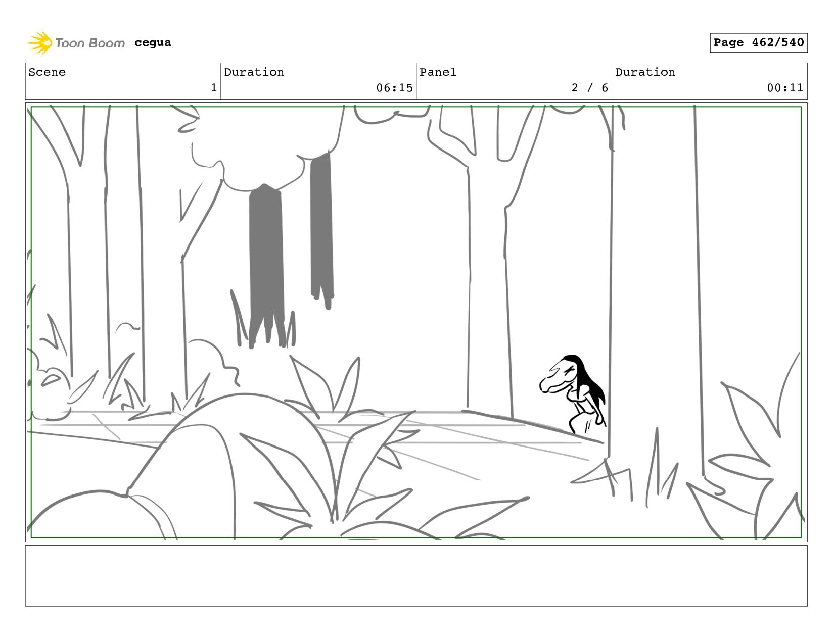
Task: Click the 'Panel' header label
Action: point(438,72)
